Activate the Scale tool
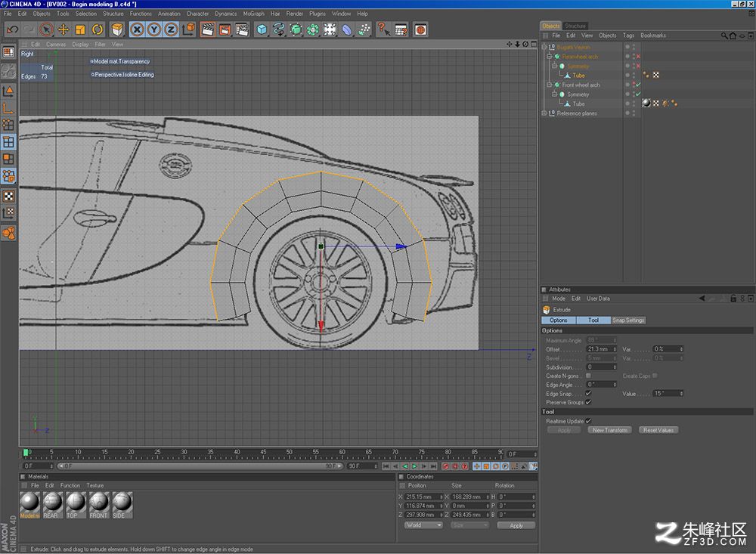The height and width of the screenshot is (554, 756). click(x=80, y=29)
